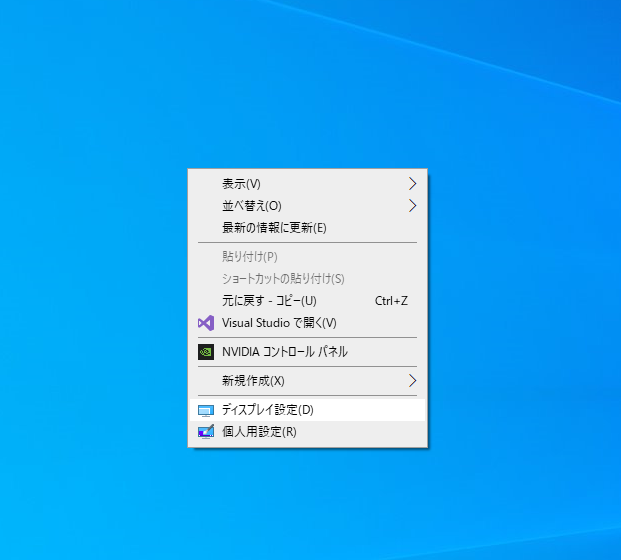The height and width of the screenshot is (560, 621).
Task: Expand the arrow next to 並べ替え(O)
Action: click(x=412, y=206)
